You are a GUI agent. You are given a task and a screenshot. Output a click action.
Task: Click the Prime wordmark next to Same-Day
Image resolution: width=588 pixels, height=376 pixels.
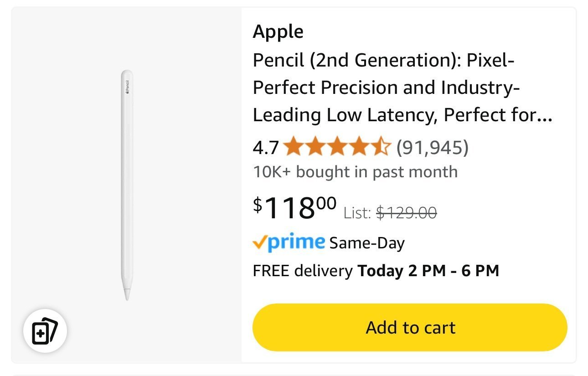click(296, 242)
